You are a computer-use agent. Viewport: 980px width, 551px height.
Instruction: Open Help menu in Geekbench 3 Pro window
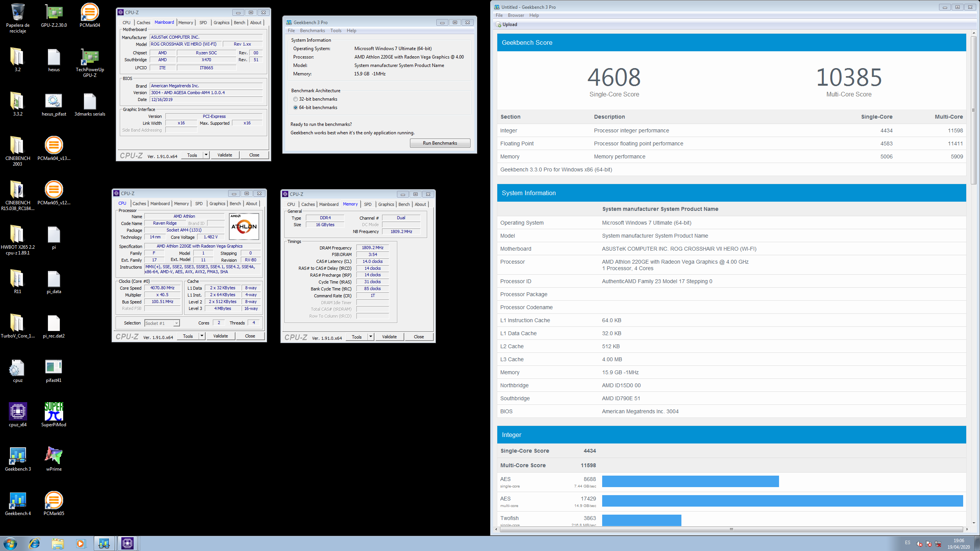coord(351,31)
